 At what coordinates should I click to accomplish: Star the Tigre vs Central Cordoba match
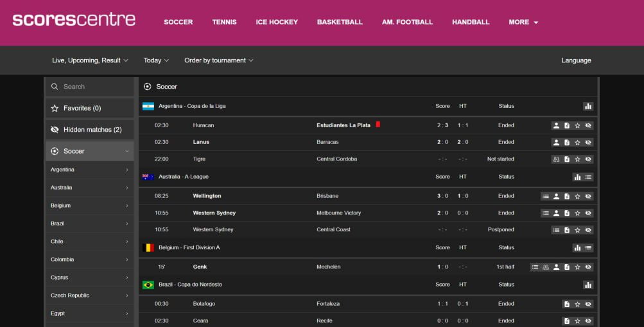[577, 159]
